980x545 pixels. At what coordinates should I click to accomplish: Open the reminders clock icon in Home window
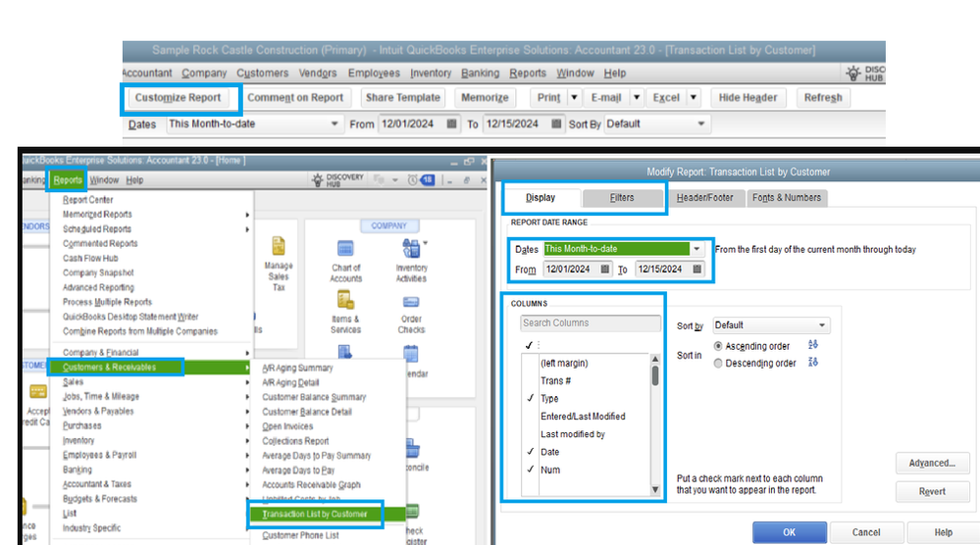pos(412,179)
